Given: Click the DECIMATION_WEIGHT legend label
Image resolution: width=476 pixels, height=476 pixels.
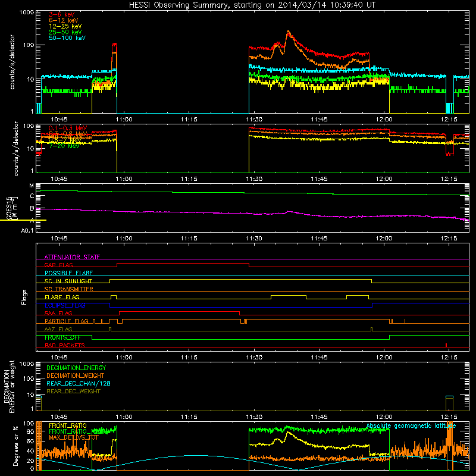Looking at the screenshot, I should pyautogui.click(x=76, y=376).
